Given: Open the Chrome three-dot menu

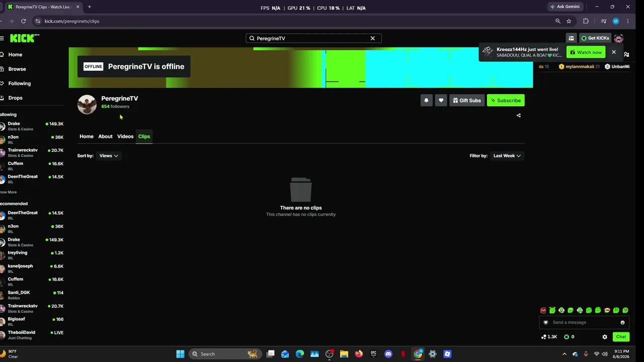Looking at the screenshot, I should click(628, 21).
